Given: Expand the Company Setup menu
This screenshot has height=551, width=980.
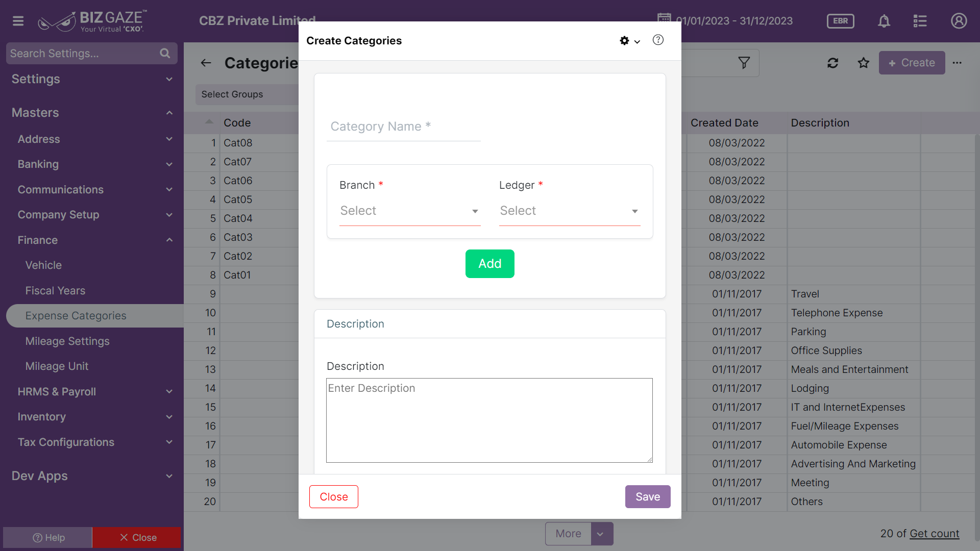Looking at the screenshot, I should coord(169,215).
